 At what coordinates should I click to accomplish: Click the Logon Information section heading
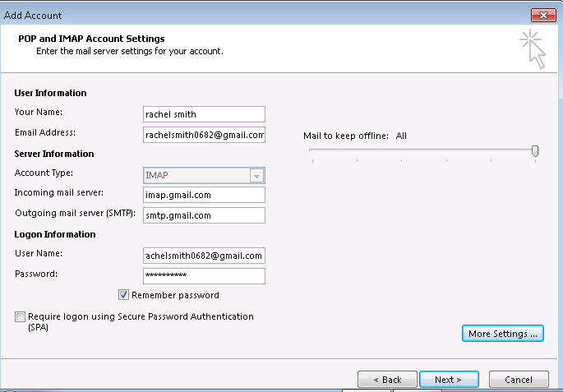tap(55, 234)
